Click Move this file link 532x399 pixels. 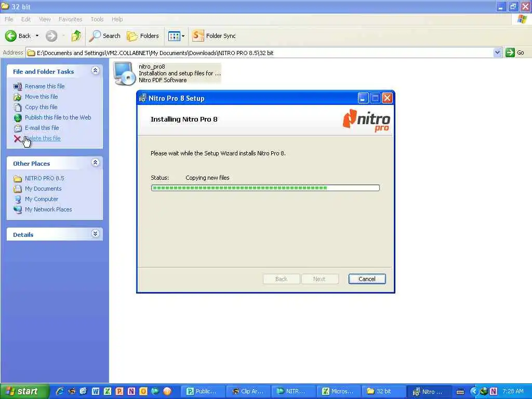click(42, 97)
